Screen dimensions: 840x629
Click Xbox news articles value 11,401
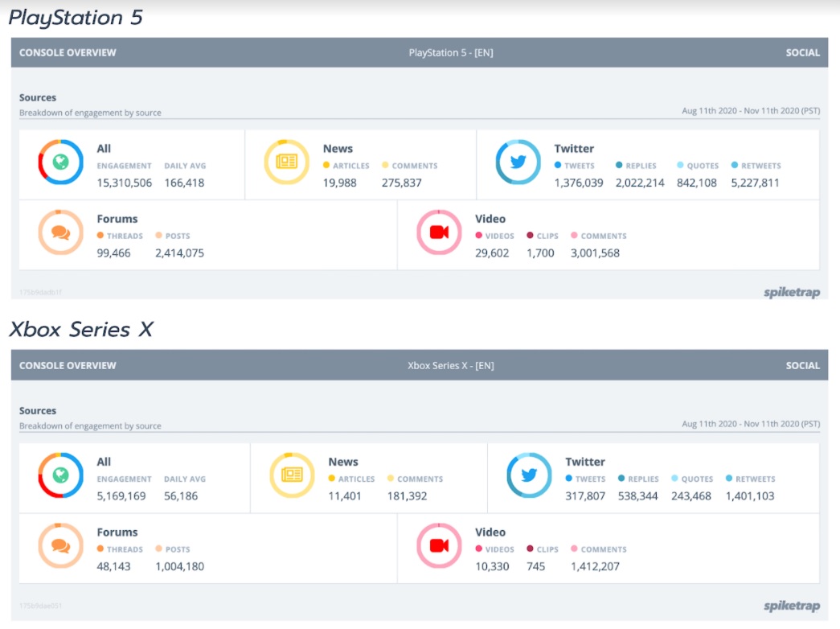(x=345, y=496)
